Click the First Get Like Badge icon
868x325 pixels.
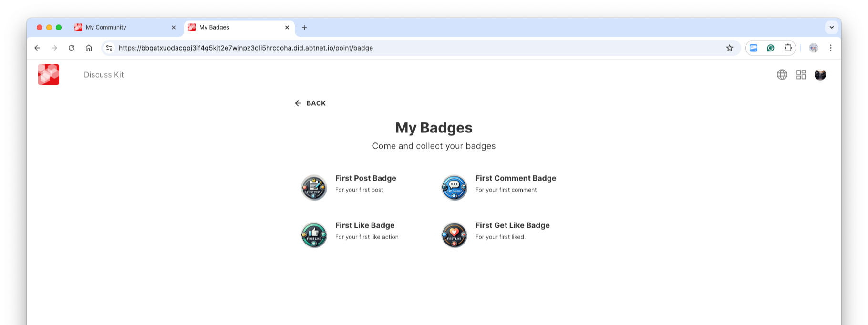click(x=454, y=235)
